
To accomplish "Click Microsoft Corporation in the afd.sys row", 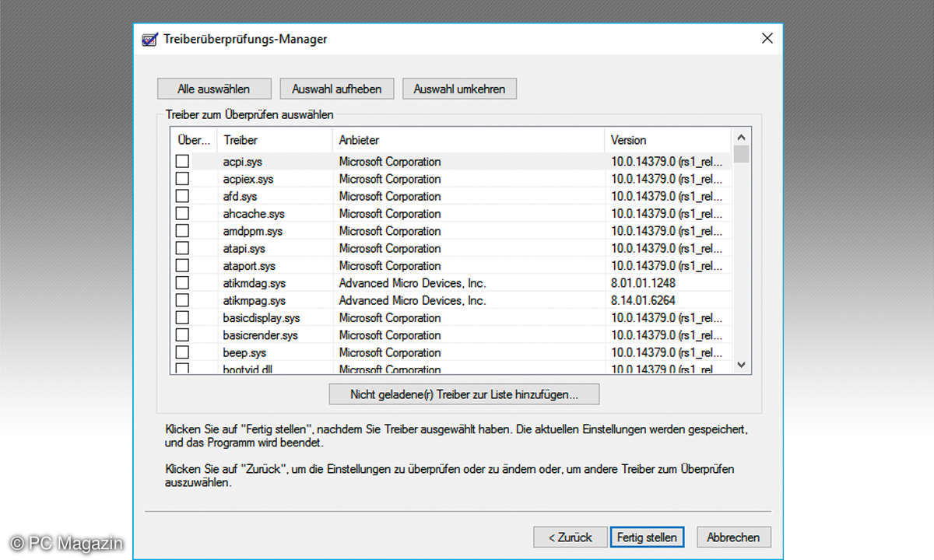I will pyautogui.click(x=390, y=196).
